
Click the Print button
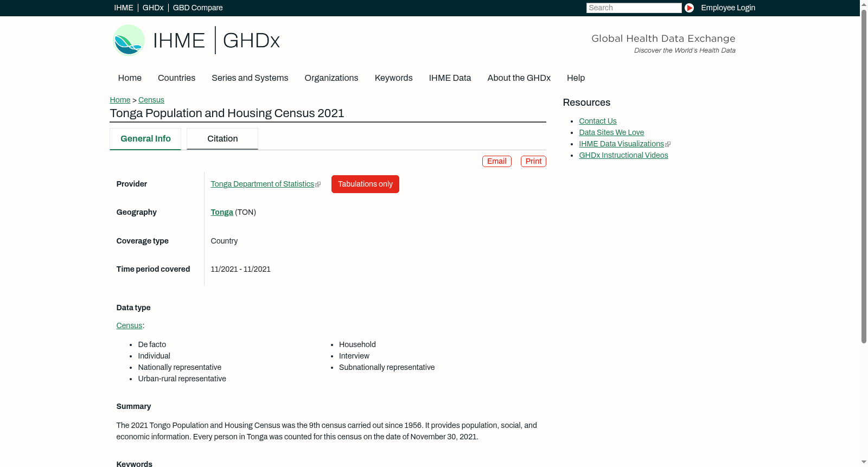coord(533,161)
